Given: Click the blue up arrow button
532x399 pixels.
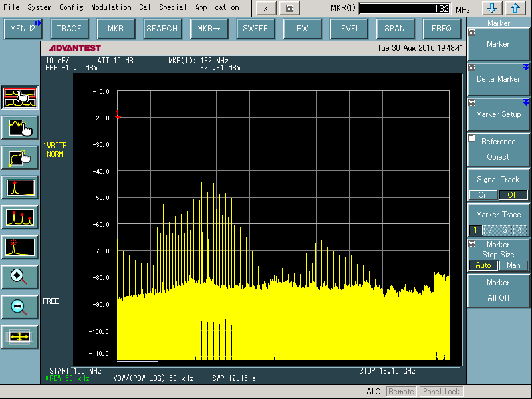Looking at the screenshot, I should [515, 9].
